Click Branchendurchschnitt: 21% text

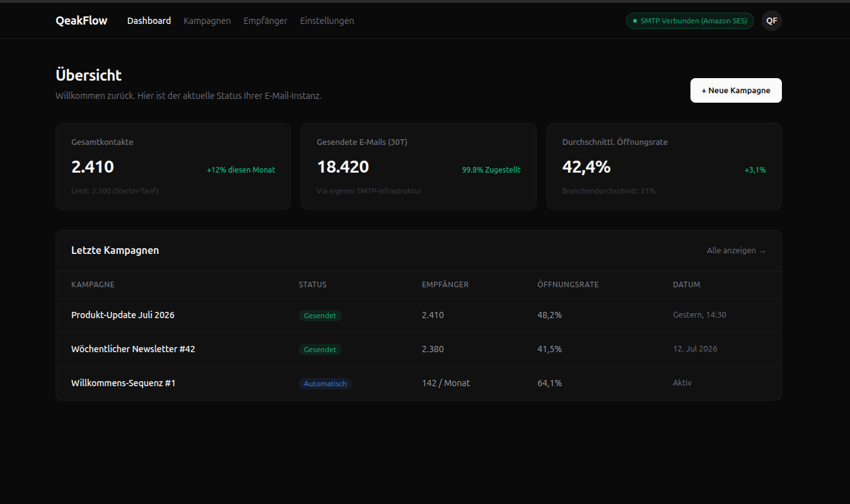click(609, 191)
